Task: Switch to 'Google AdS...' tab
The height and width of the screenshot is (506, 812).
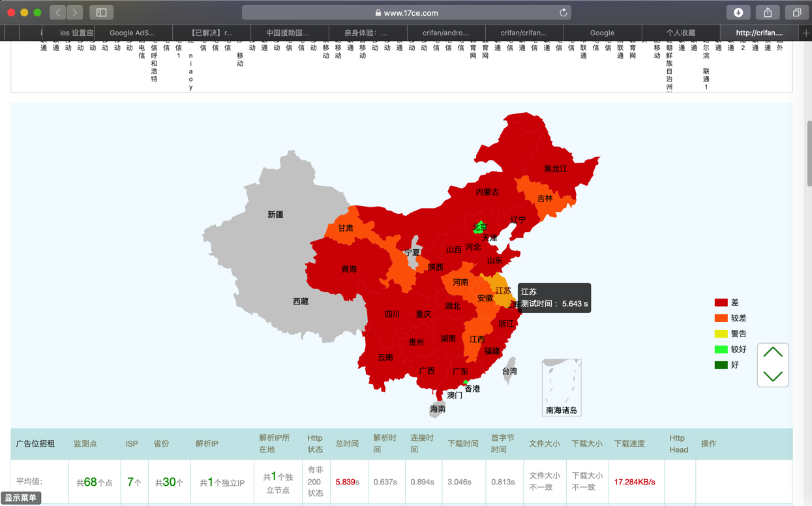Action: click(132, 33)
